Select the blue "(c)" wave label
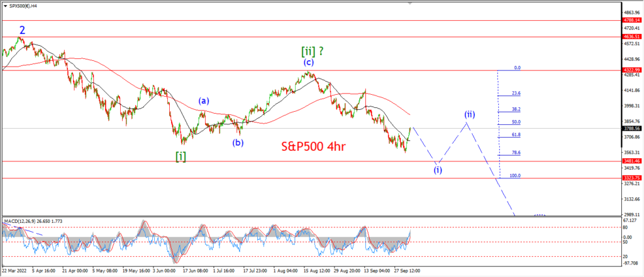Screen dimensions: 644x277 coord(309,63)
